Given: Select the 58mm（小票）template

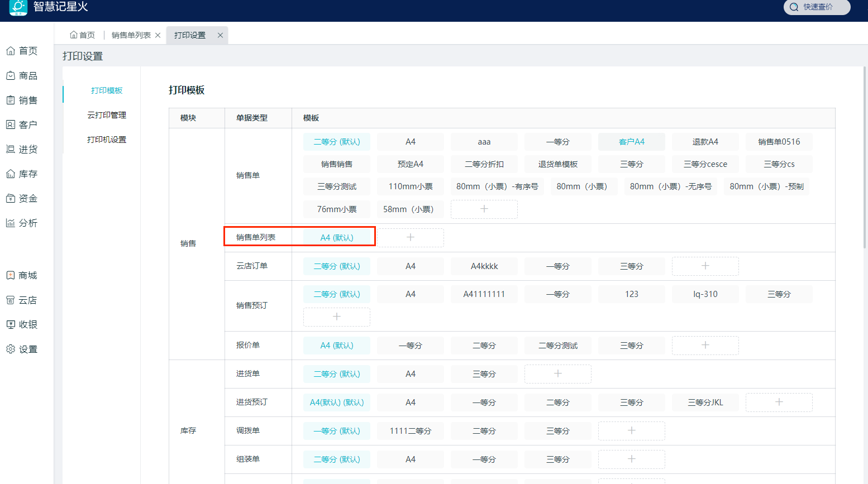Looking at the screenshot, I should click(411, 209).
